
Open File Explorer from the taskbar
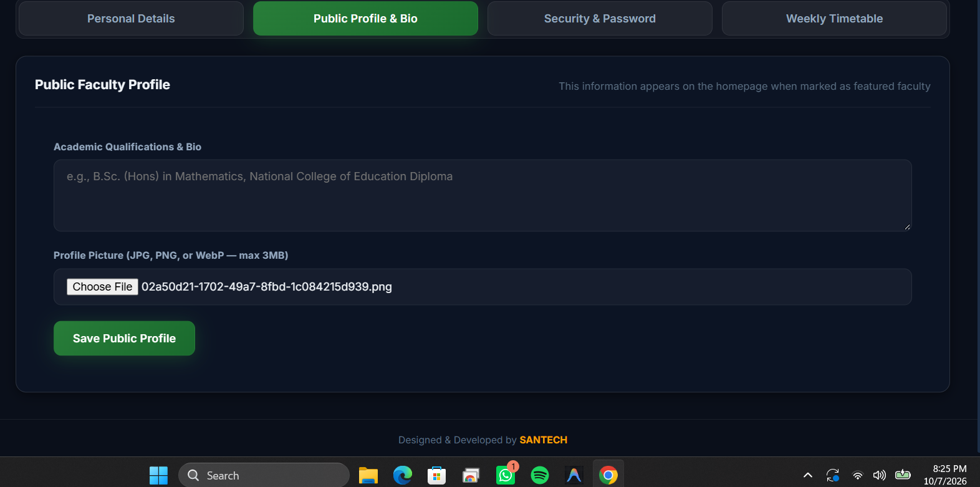(368, 475)
